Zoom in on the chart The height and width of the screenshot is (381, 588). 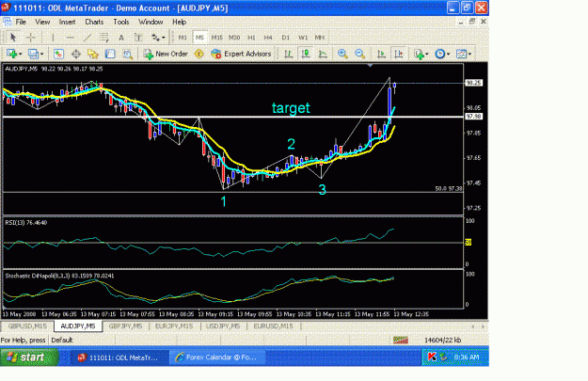pyautogui.click(x=342, y=54)
